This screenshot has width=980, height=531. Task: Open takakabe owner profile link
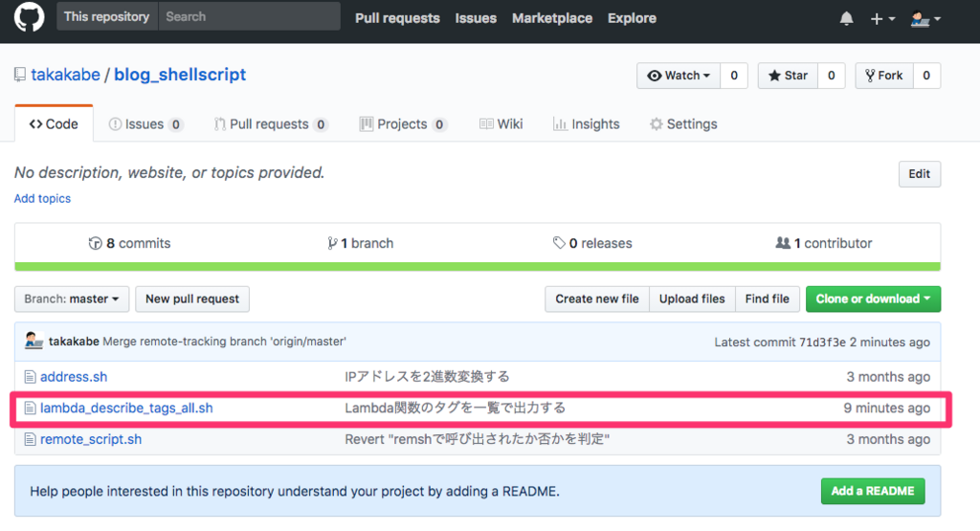(66, 75)
